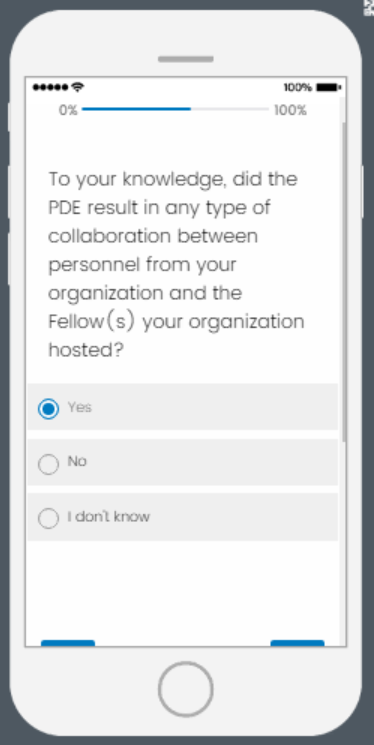
Task: Click the blue button at bottom right
Action: (297, 643)
